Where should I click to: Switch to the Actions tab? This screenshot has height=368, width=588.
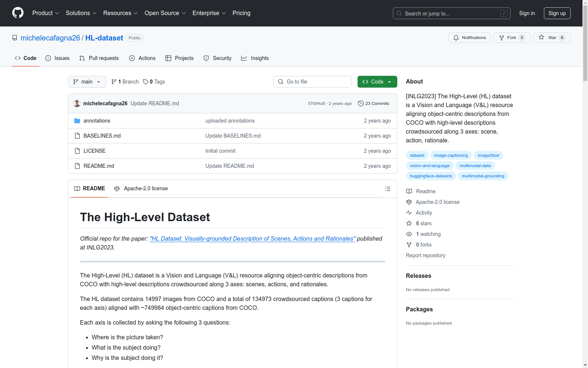[142, 58]
